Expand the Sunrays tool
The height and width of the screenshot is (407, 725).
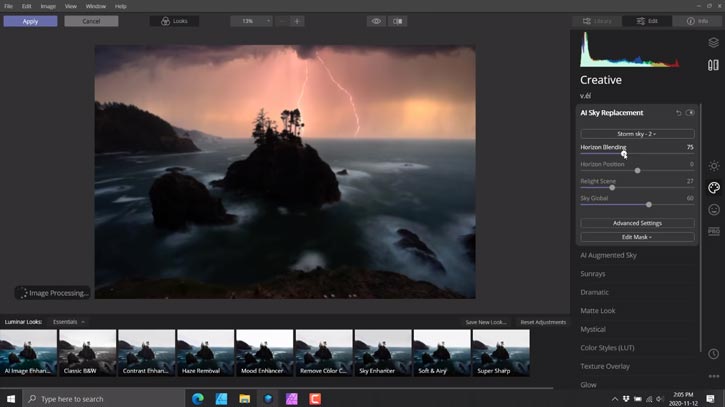[x=593, y=274]
